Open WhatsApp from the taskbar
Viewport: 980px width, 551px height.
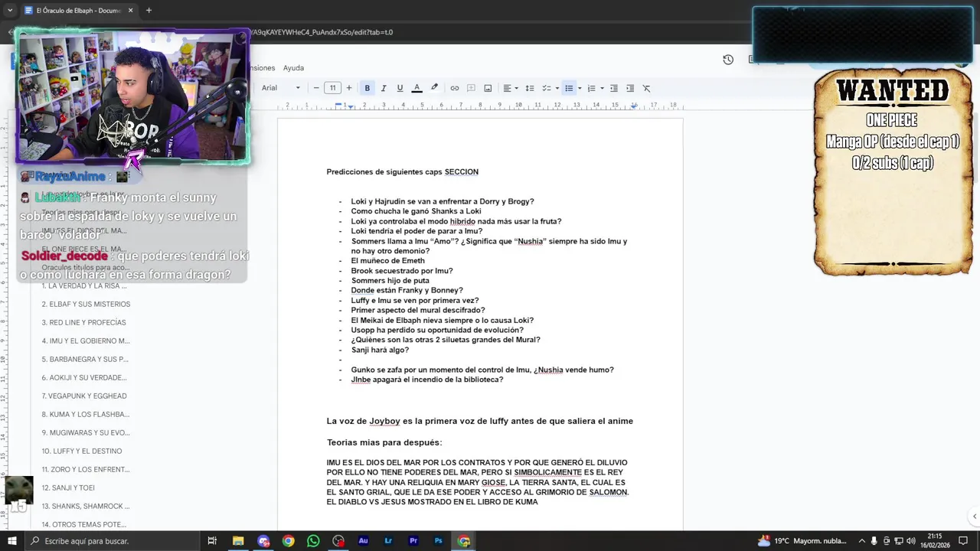(x=313, y=541)
